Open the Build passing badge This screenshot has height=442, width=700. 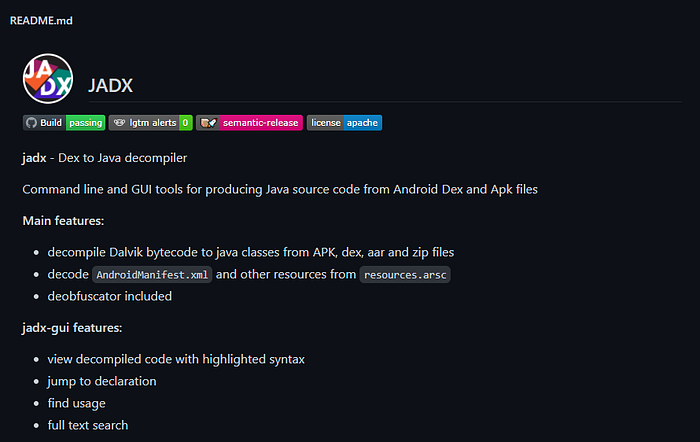coord(64,123)
